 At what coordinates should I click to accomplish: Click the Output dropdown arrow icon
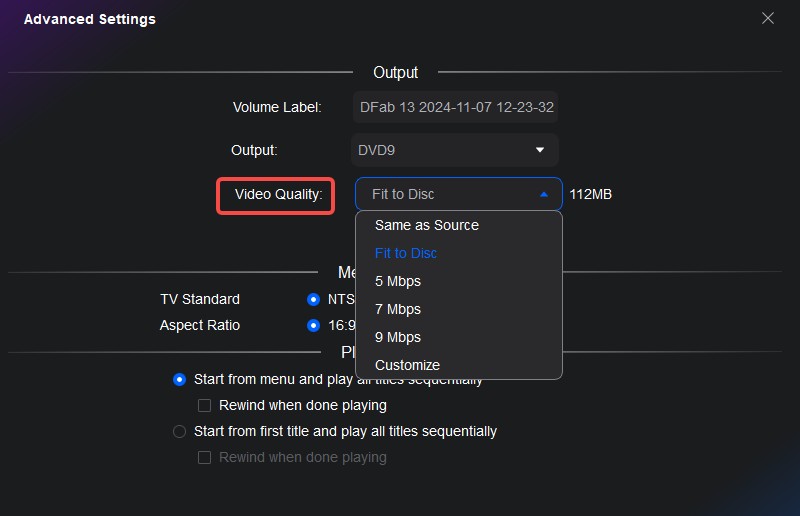(x=540, y=150)
